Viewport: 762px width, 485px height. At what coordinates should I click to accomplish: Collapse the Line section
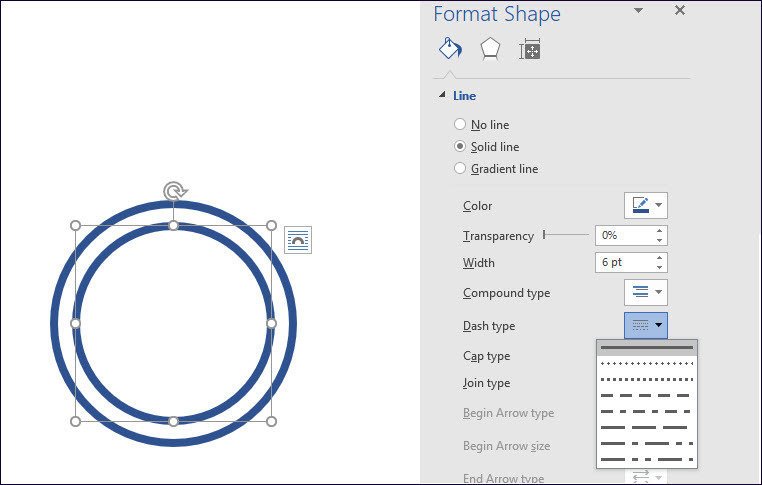(443, 96)
